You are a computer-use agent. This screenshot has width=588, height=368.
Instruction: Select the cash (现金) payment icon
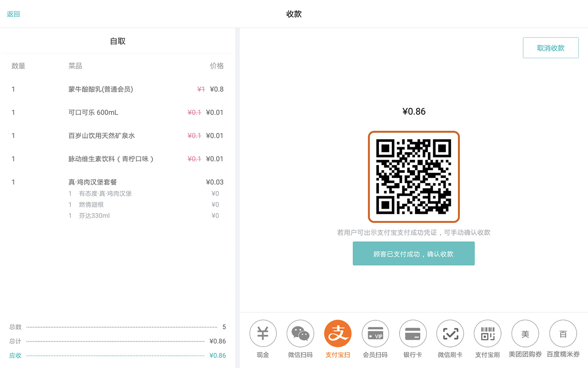pos(263,334)
